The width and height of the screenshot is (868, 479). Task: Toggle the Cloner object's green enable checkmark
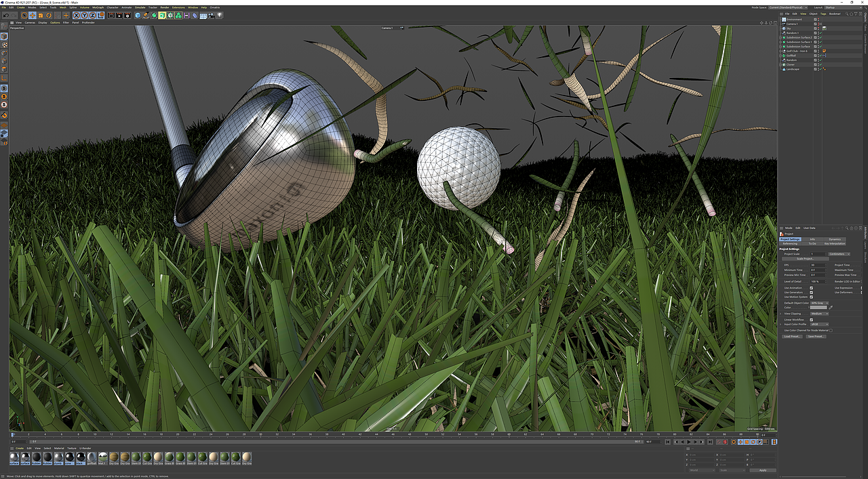[821, 64]
